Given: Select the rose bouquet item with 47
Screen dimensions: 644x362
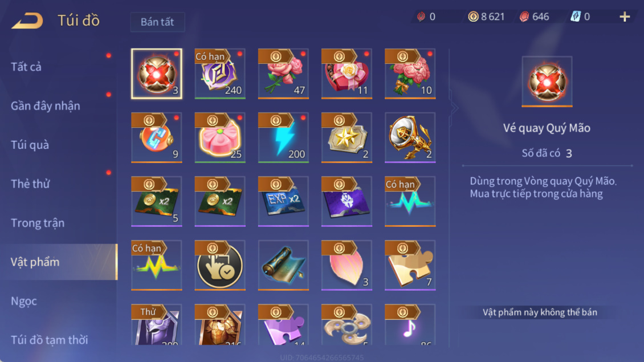Looking at the screenshot, I should (283, 74).
